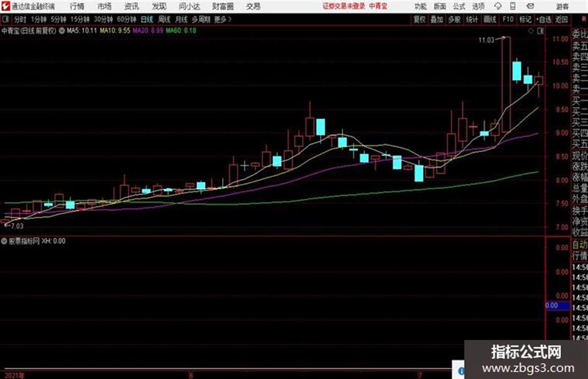Click the 返回 back button
The height and width of the screenshot is (379, 588).
click(561, 19)
